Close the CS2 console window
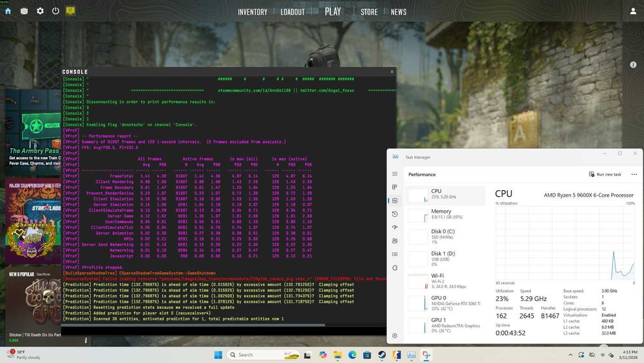 click(x=392, y=72)
